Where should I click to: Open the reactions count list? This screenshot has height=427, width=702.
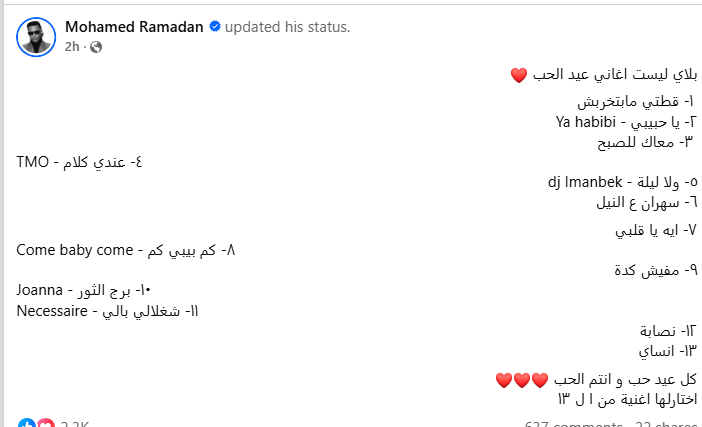[x=74, y=424]
